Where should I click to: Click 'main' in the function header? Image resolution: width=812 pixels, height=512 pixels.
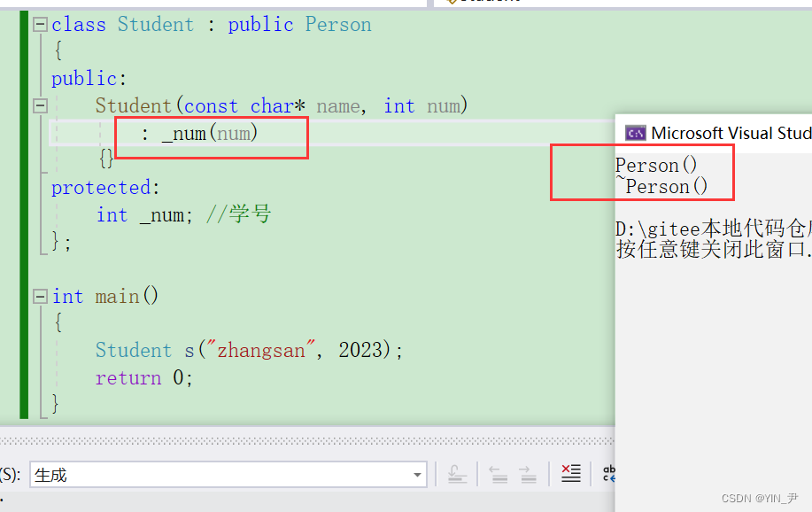pyautogui.click(x=117, y=297)
